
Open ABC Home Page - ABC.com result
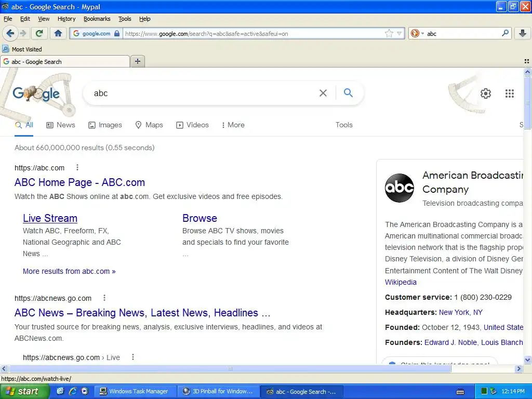(x=79, y=182)
